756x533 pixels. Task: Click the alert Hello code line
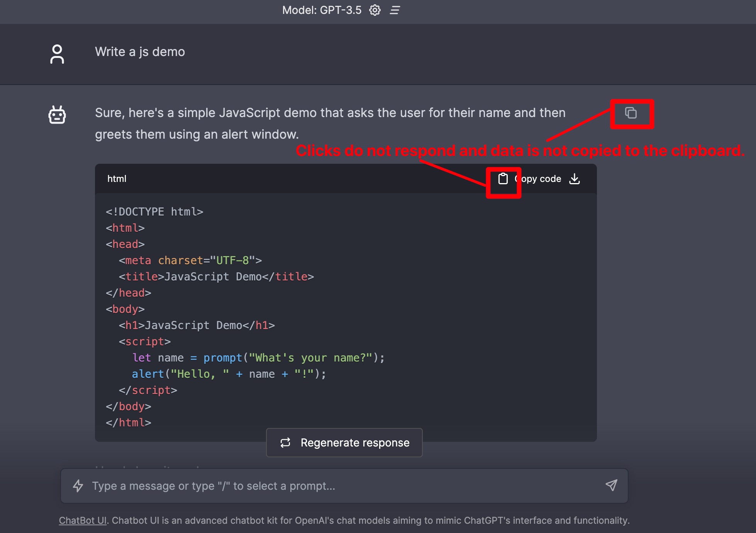[229, 374]
